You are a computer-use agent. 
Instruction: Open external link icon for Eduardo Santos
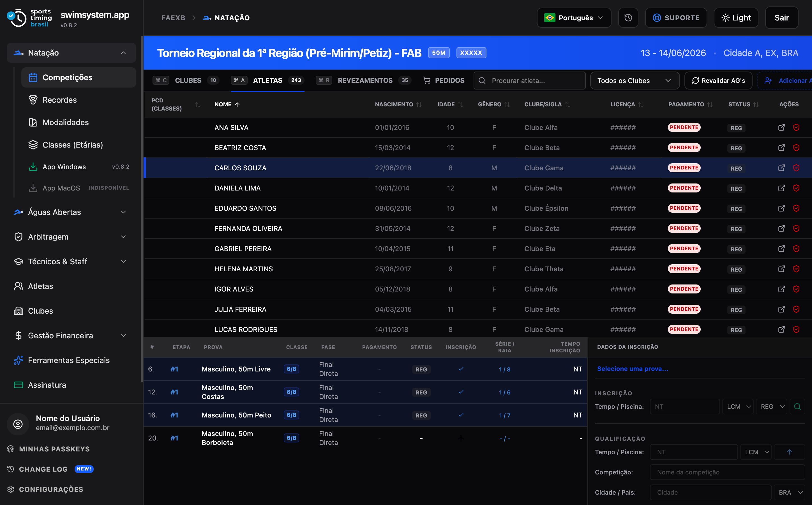tap(781, 208)
